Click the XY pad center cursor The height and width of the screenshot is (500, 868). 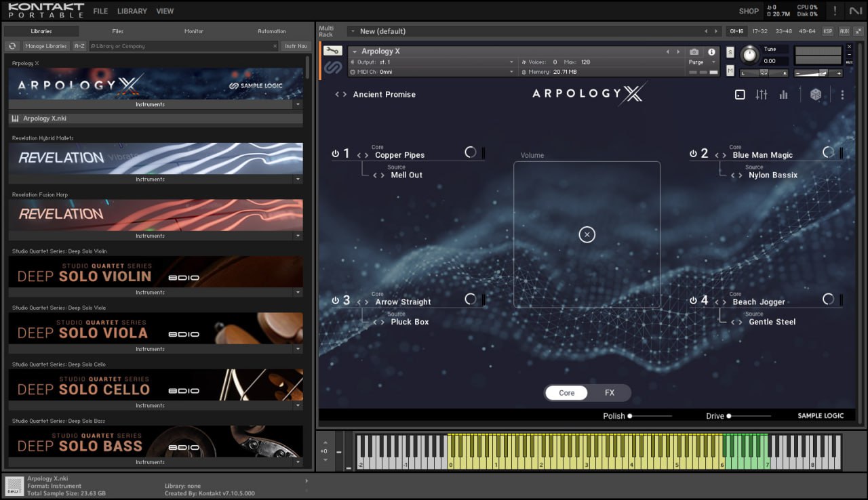(587, 234)
